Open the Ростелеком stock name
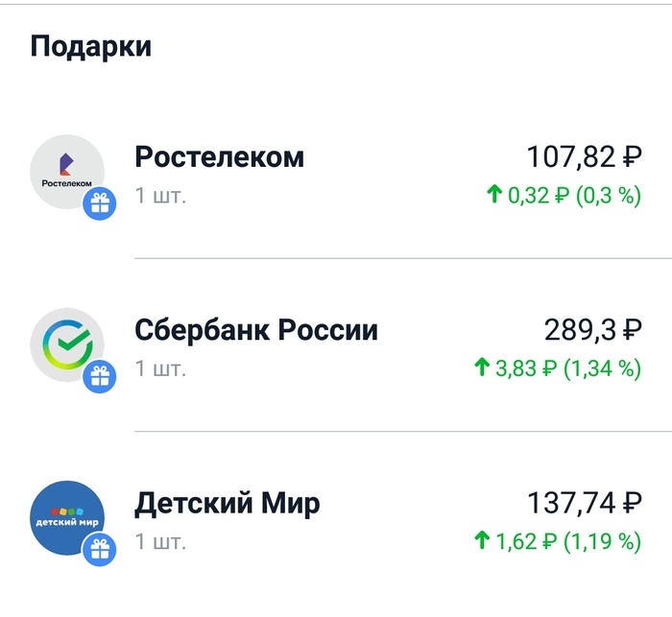 [x=220, y=156]
